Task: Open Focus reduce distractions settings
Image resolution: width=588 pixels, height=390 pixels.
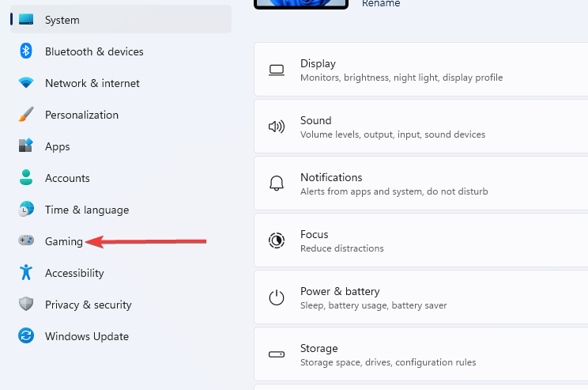Action: (421, 240)
